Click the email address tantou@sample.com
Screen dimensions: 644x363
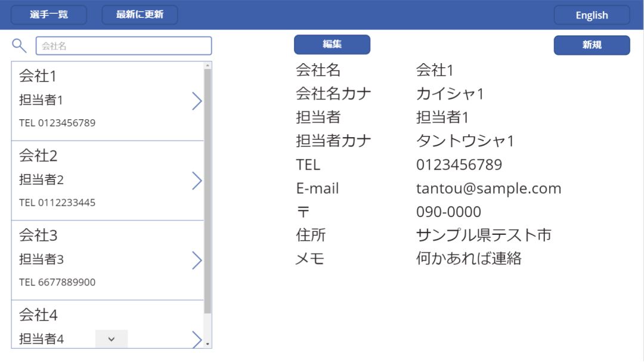[488, 188]
